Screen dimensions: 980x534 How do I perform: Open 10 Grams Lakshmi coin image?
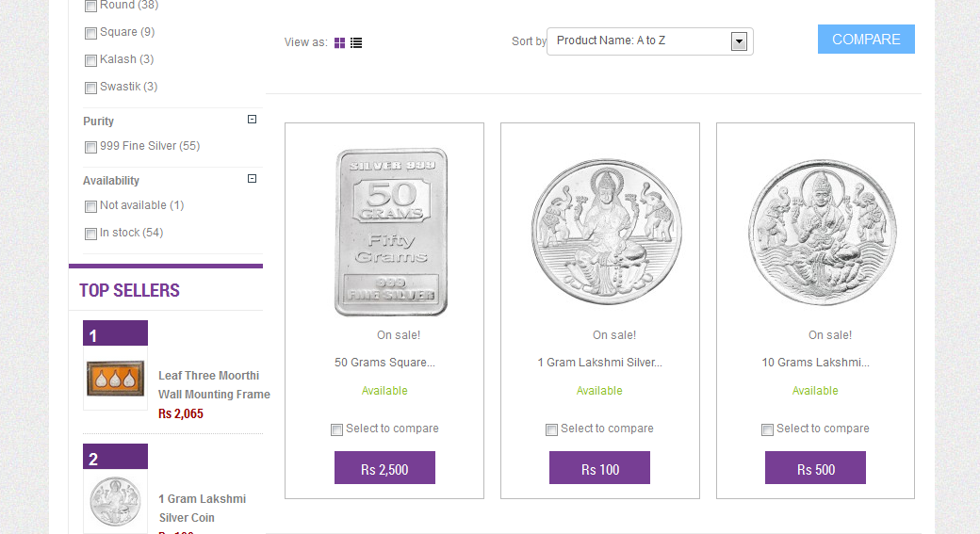click(822, 232)
